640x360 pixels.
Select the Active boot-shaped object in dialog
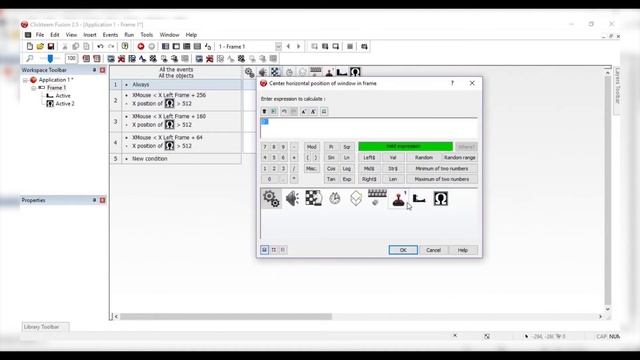coord(419,199)
